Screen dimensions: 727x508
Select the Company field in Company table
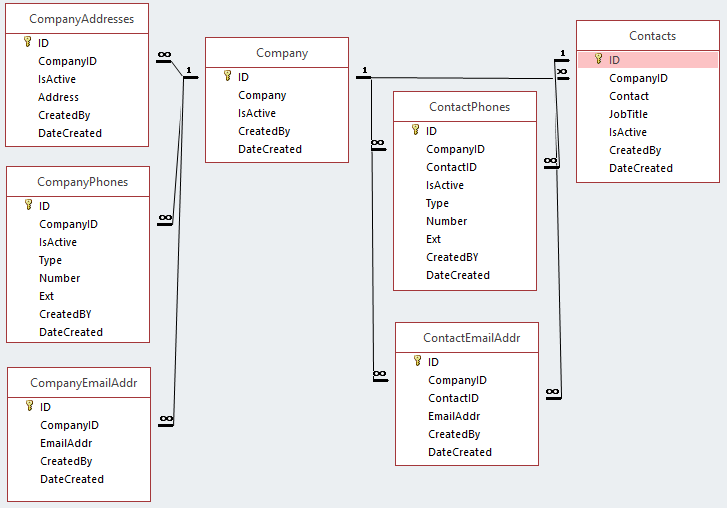click(262, 95)
